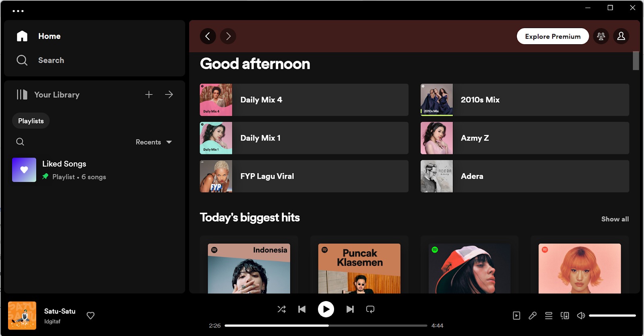Click the elapsed time 2:26

click(215, 326)
